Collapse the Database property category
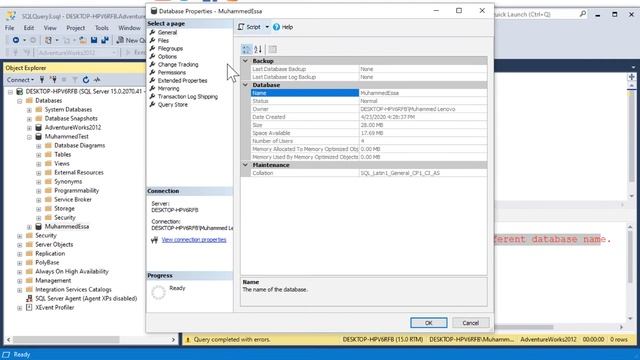The width and height of the screenshot is (640, 360). (245, 85)
